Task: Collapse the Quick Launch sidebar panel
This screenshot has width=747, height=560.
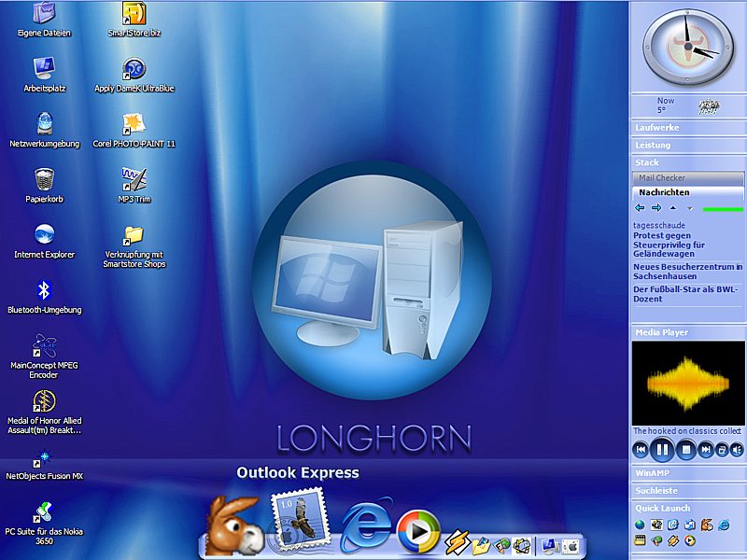Action: coord(688,508)
